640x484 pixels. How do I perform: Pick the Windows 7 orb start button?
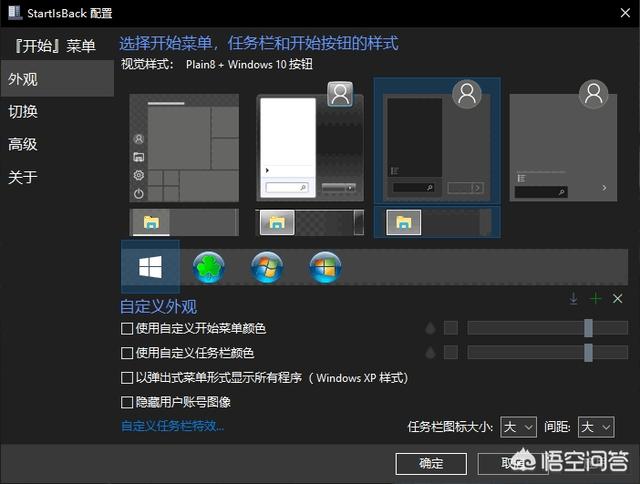(267, 267)
